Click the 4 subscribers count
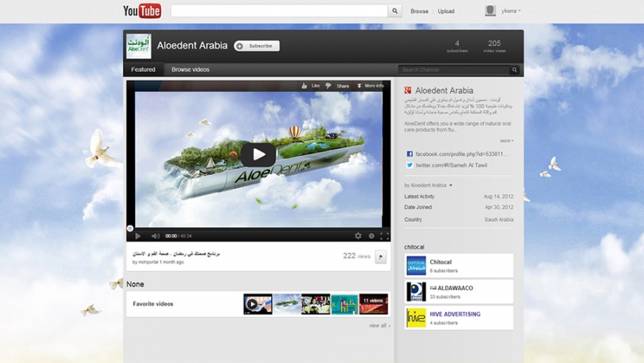 click(457, 46)
